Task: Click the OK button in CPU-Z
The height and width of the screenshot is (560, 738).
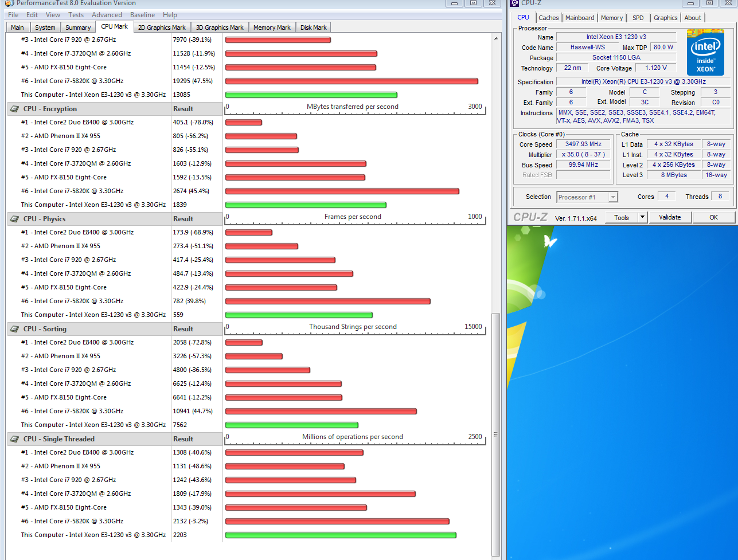Action: click(713, 217)
